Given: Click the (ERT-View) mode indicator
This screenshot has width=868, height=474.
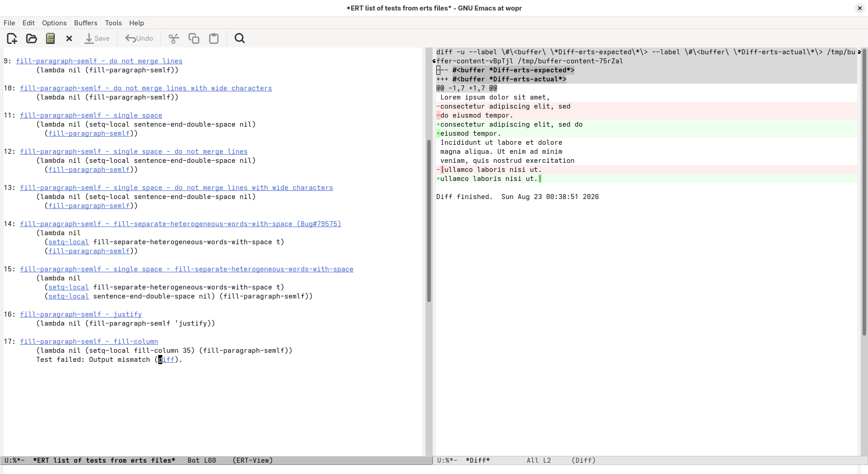Looking at the screenshot, I should pyautogui.click(x=253, y=460).
